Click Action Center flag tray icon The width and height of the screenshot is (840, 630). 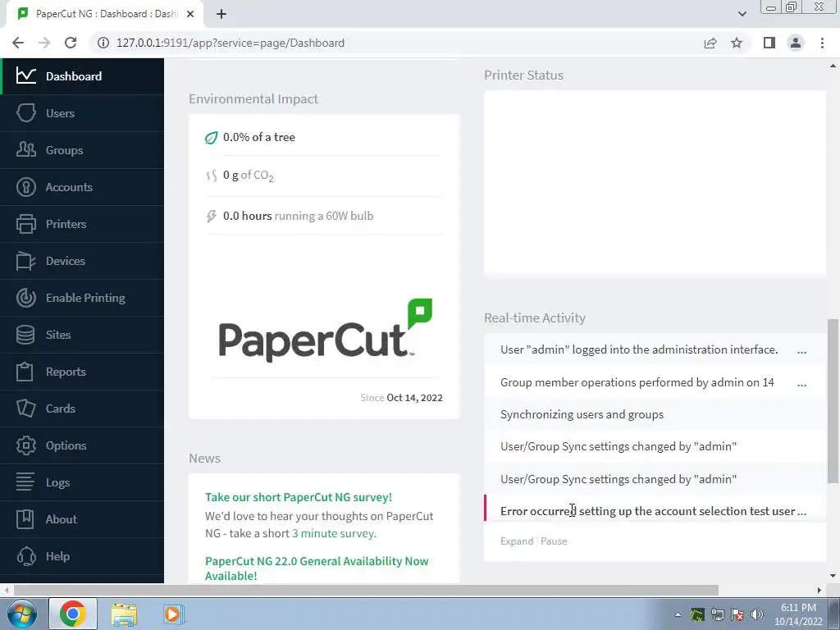(x=737, y=614)
